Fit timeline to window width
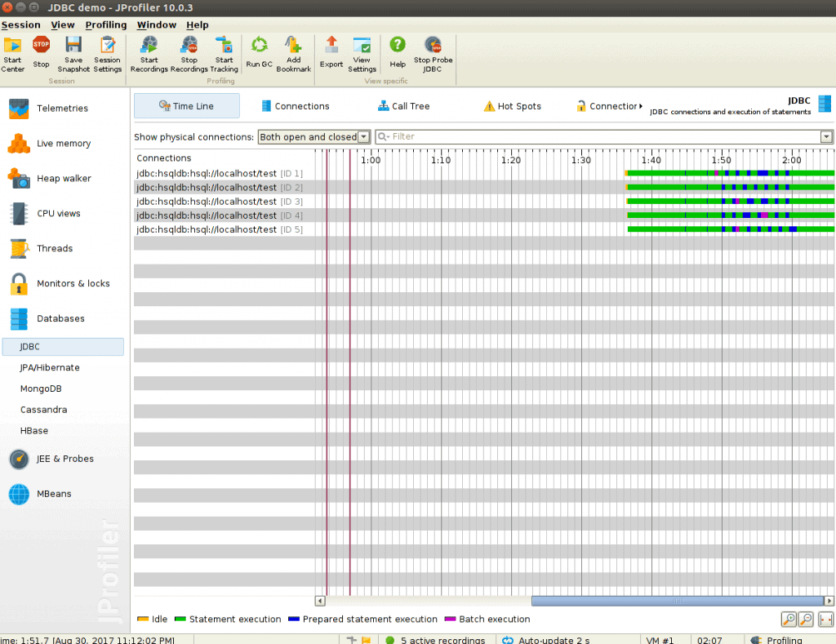 (x=826, y=619)
